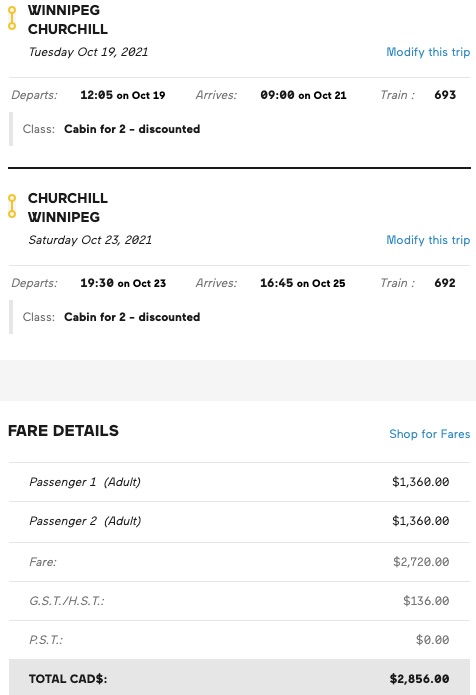Click the G.S.T./H.S.T. amount $136.00

[x=426, y=601]
